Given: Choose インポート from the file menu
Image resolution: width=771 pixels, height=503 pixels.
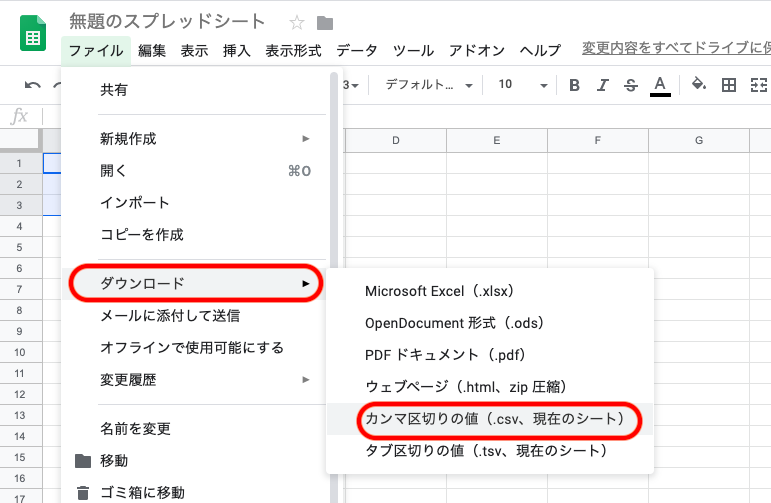Looking at the screenshot, I should (196, 203).
